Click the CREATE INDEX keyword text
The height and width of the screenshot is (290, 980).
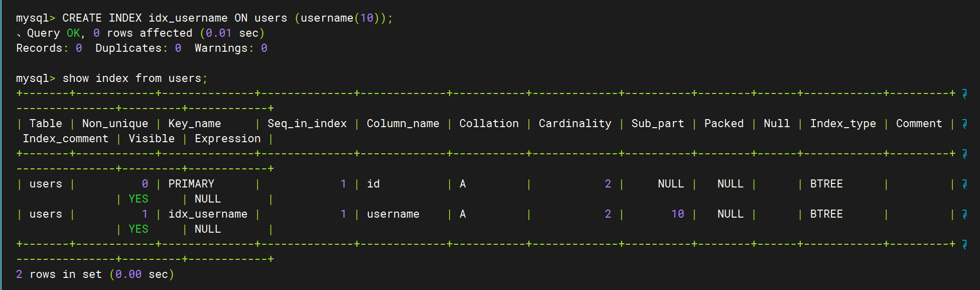pos(102,18)
